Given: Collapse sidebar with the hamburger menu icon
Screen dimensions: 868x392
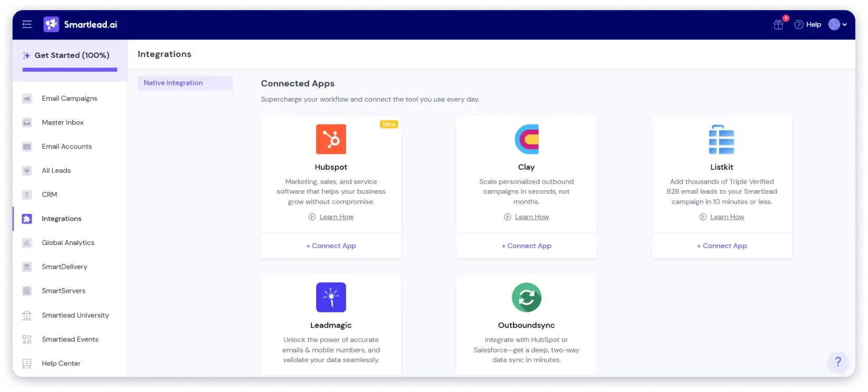Looking at the screenshot, I should click(x=27, y=24).
